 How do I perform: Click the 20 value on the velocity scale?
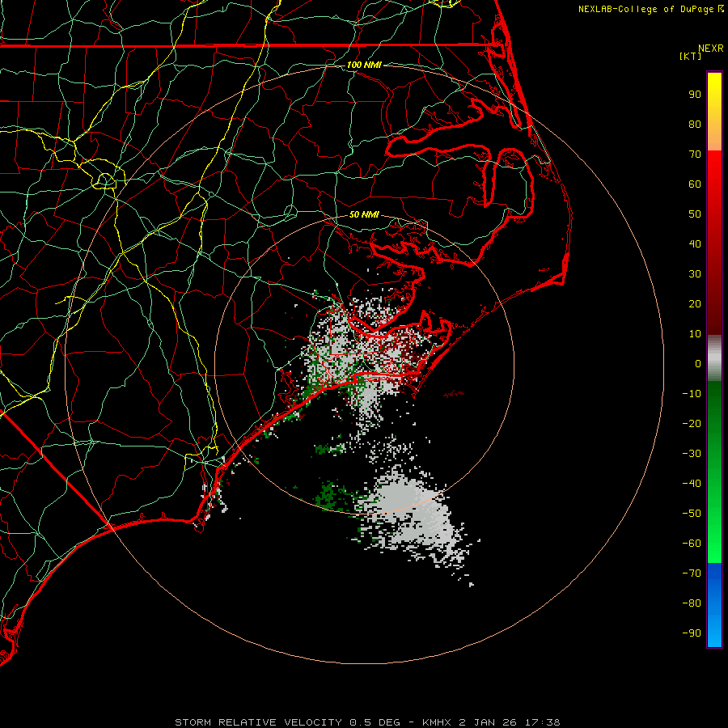point(695,304)
